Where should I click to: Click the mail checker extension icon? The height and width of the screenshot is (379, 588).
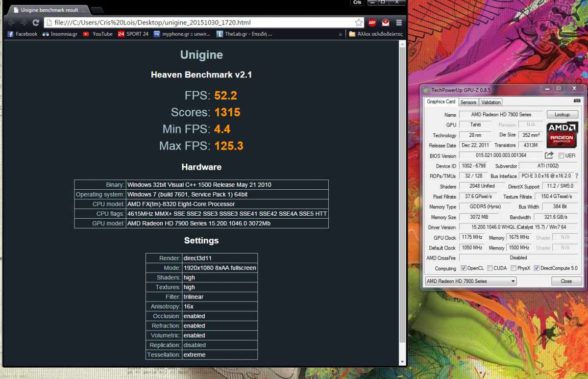coord(386,23)
